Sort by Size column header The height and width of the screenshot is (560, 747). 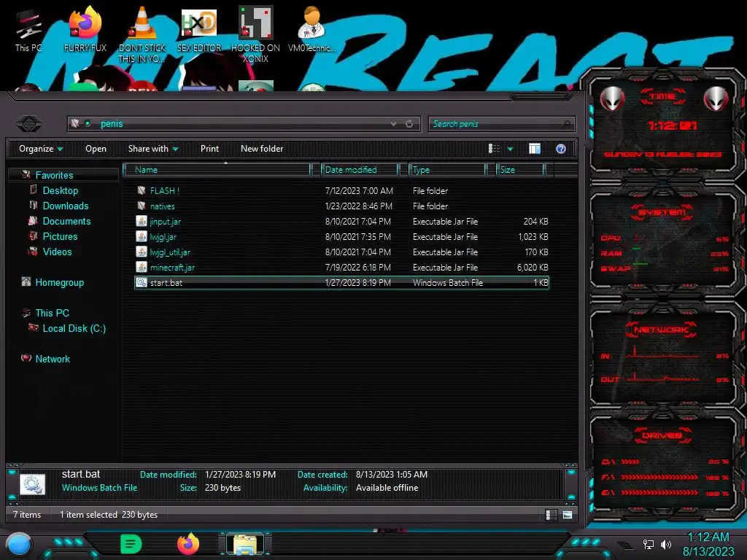(520, 169)
